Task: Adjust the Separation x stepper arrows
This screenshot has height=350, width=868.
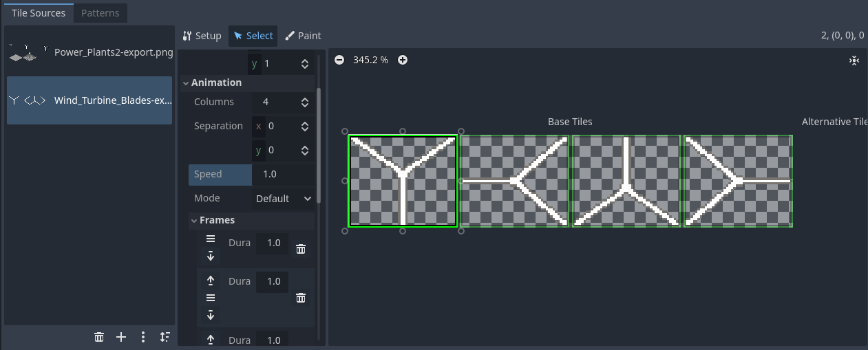Action: (305, 126)
